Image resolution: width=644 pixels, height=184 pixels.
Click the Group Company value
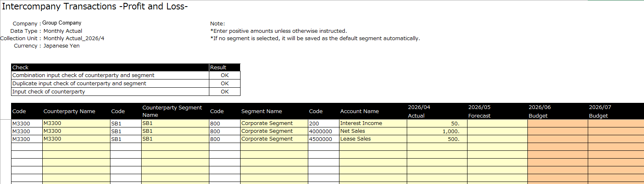[x=62, y=23]
